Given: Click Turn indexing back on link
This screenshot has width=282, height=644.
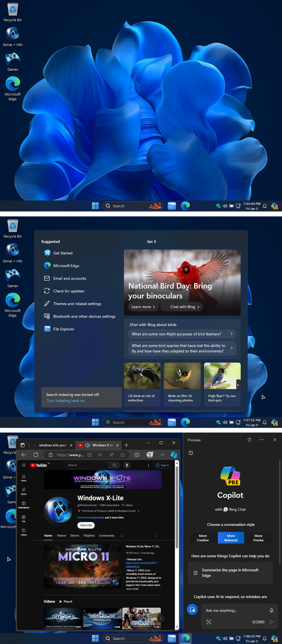Looking at the screenshot, I should [66, 400].
